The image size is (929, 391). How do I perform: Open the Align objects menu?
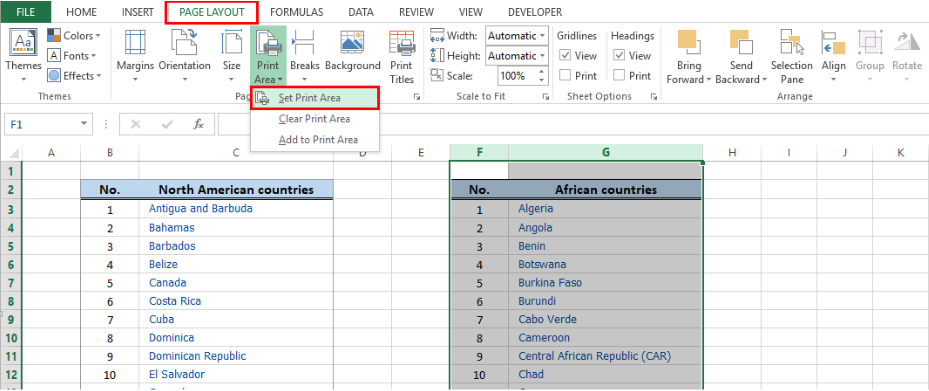[834, 56]
